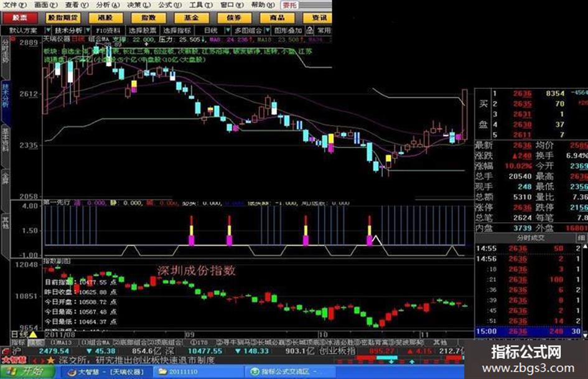Viewport: 588px width, 379px height.
Task: Open the 工具 menu
Action: pyautogui.click(x=200, y=5)
